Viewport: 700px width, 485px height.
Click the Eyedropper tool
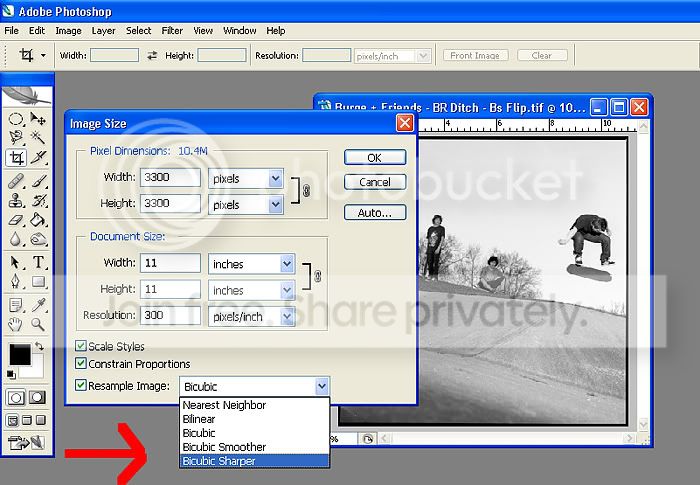(x=39, y=305)
